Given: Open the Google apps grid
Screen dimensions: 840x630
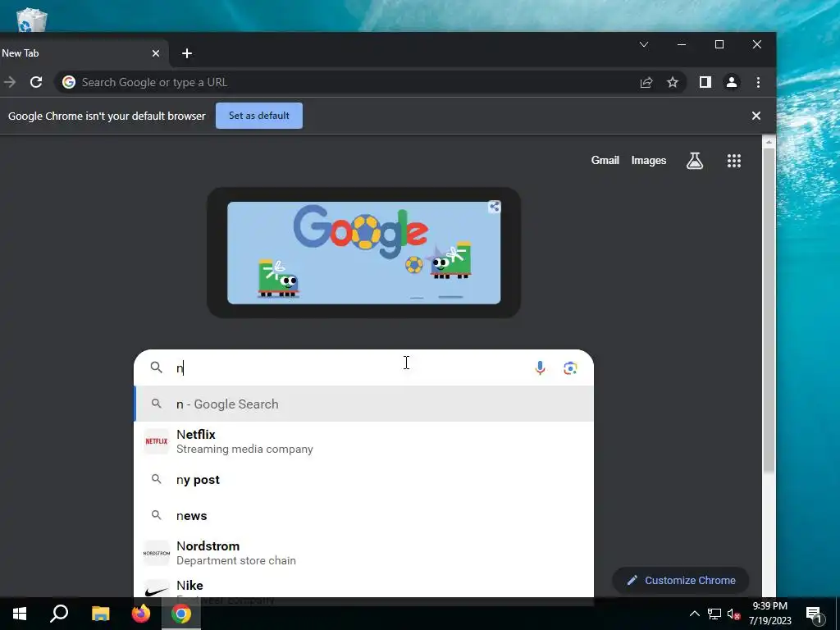Looking at the screenshot, I should 734,161.
